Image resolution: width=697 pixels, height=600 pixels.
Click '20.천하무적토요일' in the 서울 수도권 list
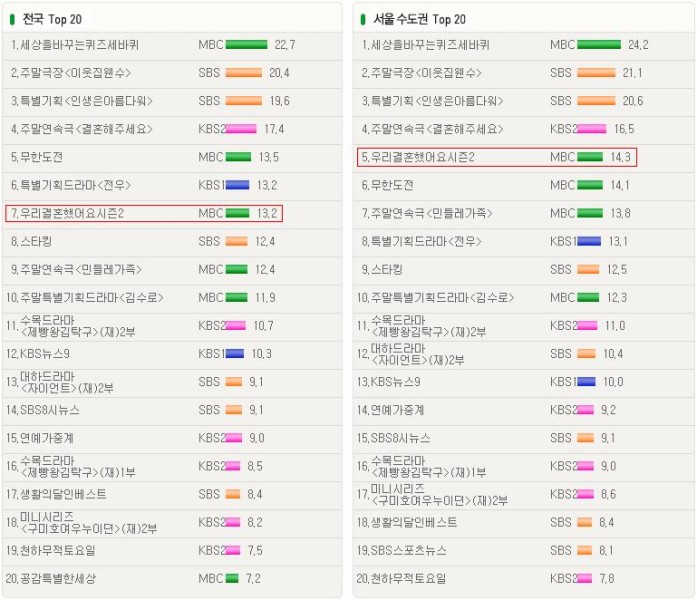[x=401, y=579]
